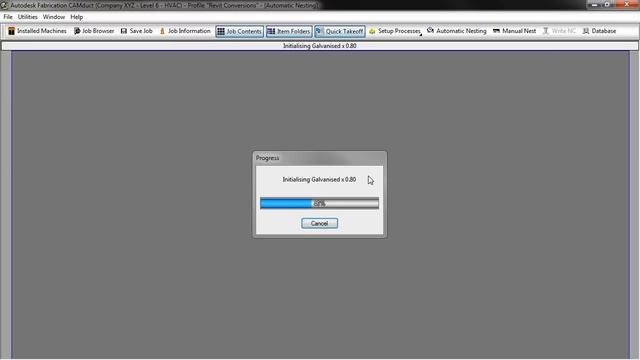
Task: Close the CAMduct window
Action: point(627,4)
